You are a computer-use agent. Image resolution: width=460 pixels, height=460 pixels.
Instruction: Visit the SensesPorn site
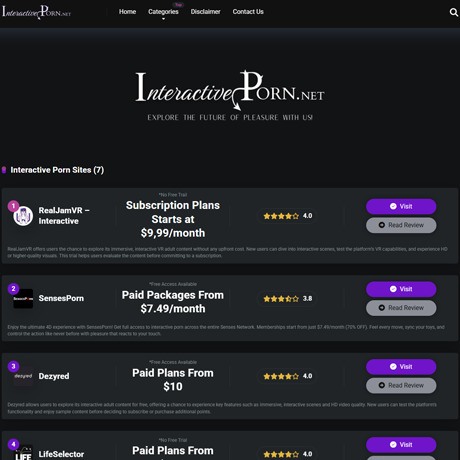401,289
